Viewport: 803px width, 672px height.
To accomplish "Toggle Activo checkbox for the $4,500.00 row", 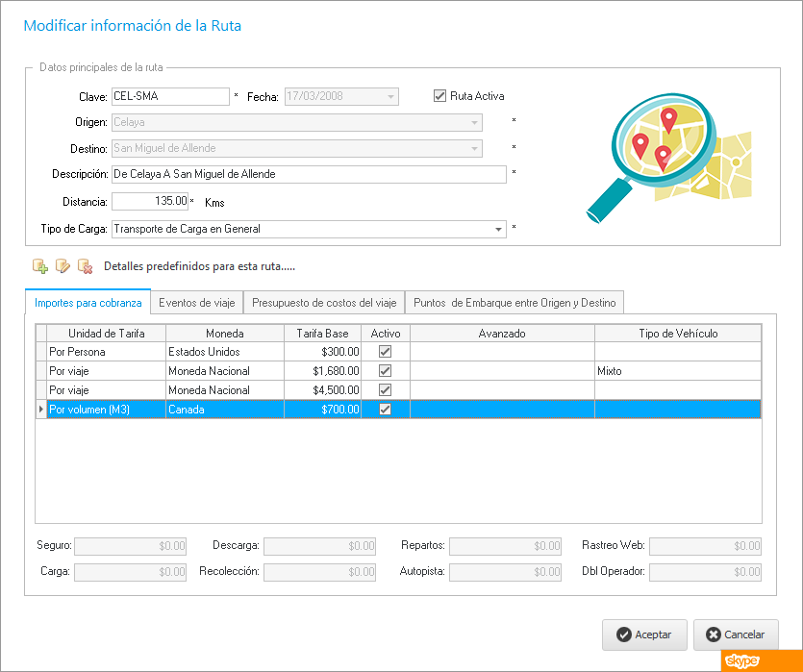I will pyautogui.click(x=386, y=390).
